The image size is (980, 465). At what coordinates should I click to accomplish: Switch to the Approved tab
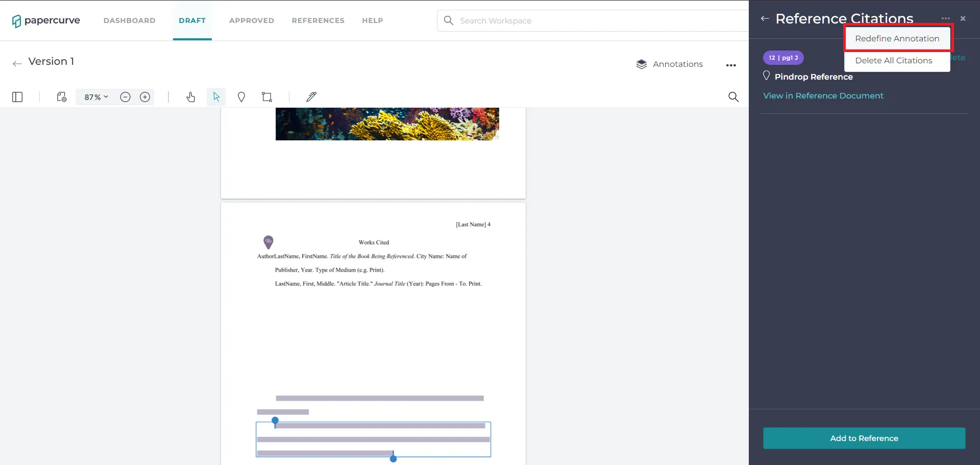click(252, 20)
